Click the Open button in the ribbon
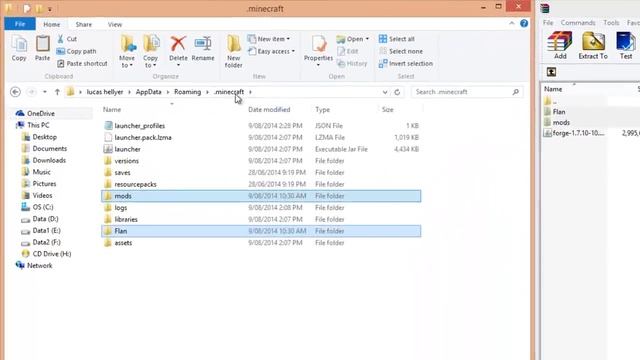640x360 pixels. tap(353, 39)
